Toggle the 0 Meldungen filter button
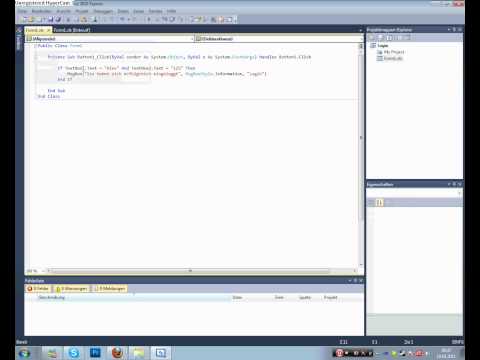Image resolution: width=480 pixels, height=360 pixels. pos(110,288)
